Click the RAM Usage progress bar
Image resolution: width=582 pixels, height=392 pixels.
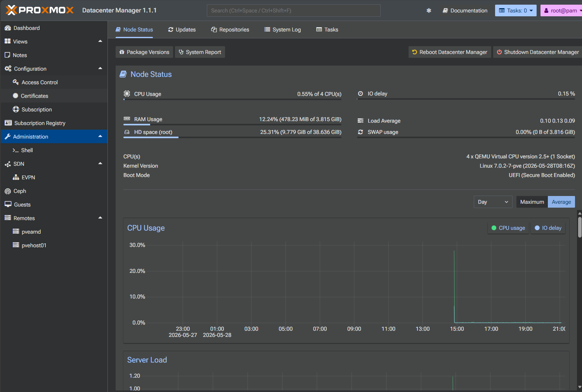pos(232,125)
